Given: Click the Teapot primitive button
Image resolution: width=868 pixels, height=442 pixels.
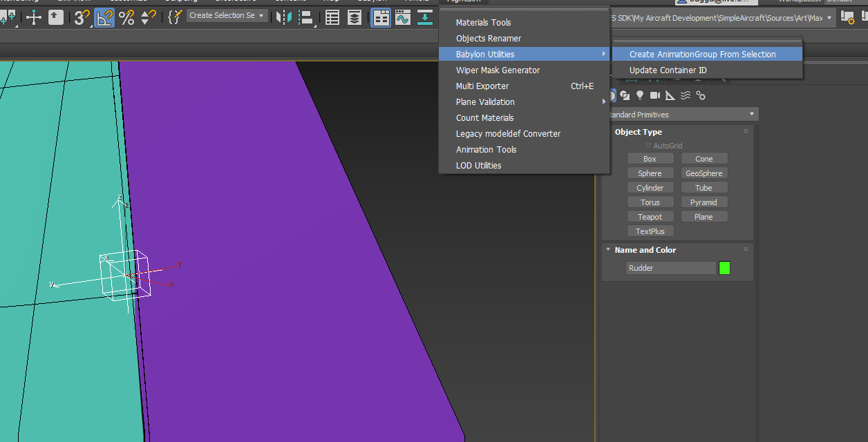Looking at the screenshot, I should click(650, 217).
